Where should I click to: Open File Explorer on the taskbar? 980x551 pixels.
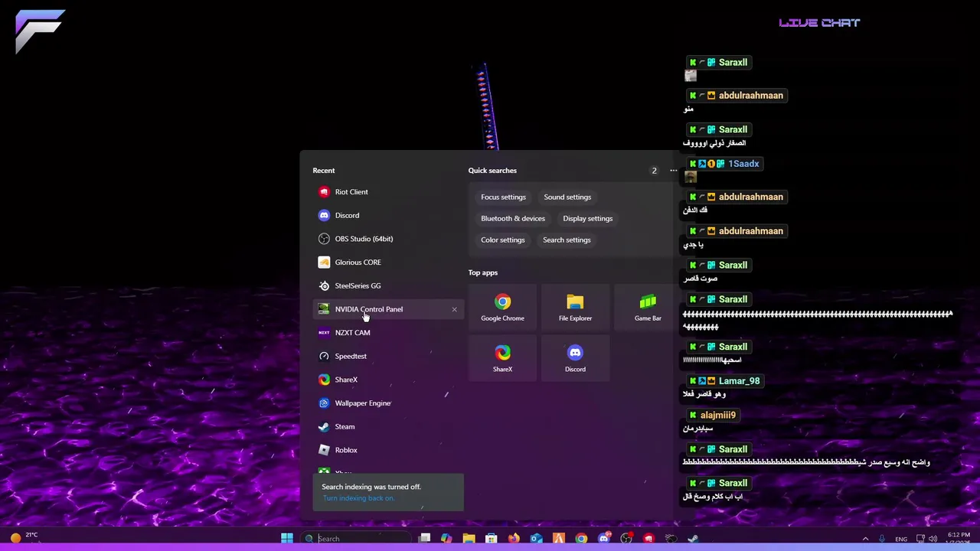tap(469, 539)
